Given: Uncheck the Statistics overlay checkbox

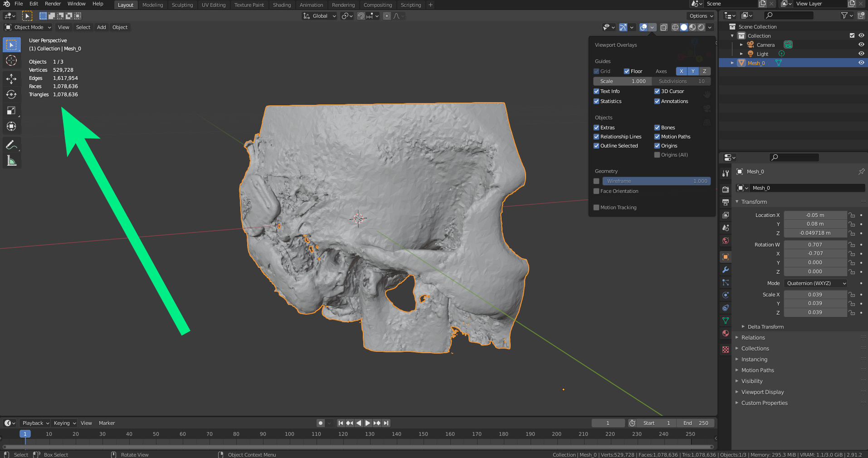Looking at the screenshot, I should pyautogui.click(x=596, y=101).
